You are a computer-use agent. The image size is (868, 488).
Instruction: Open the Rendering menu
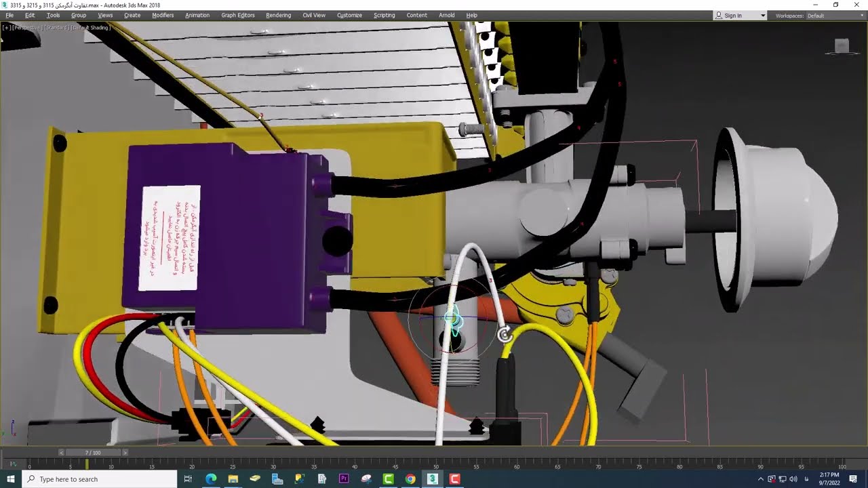(278, 15)
